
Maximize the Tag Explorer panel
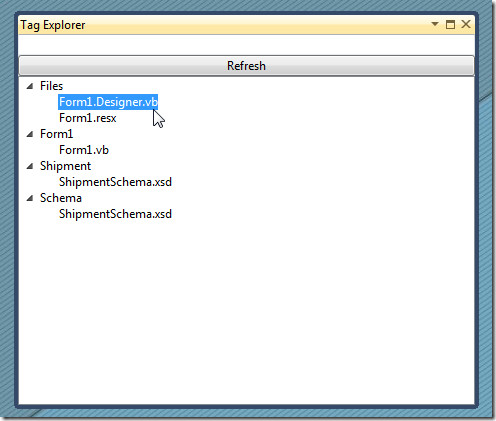(x=450, y=24)
